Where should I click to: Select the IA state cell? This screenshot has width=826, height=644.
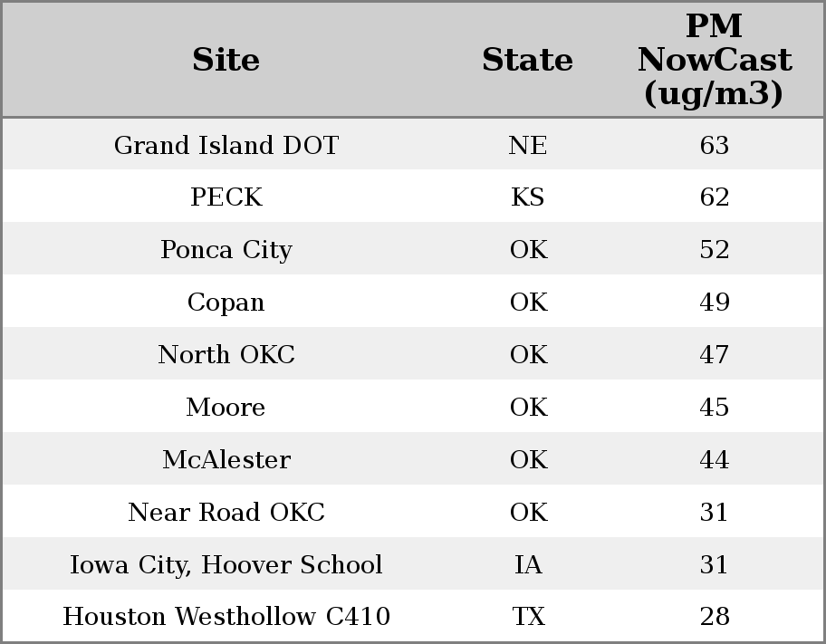[527, 565]
